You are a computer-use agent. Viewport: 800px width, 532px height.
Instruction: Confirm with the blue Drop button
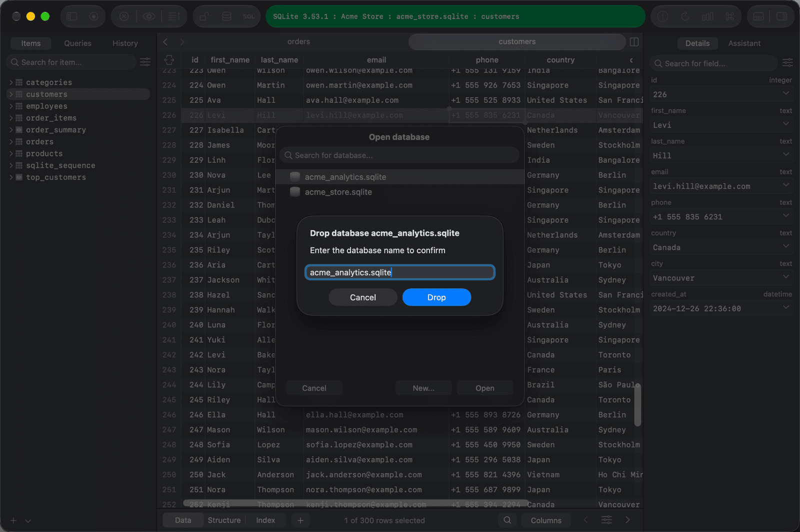(x=436, y=297)
